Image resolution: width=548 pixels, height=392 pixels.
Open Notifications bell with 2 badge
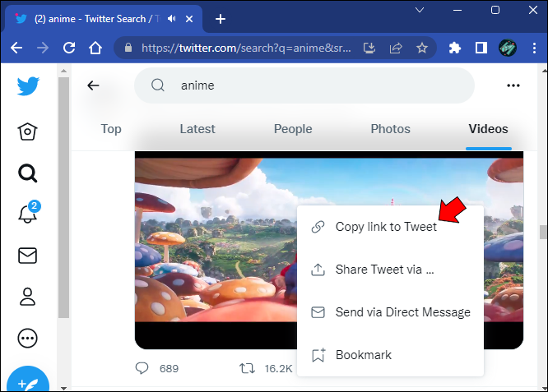28,213
